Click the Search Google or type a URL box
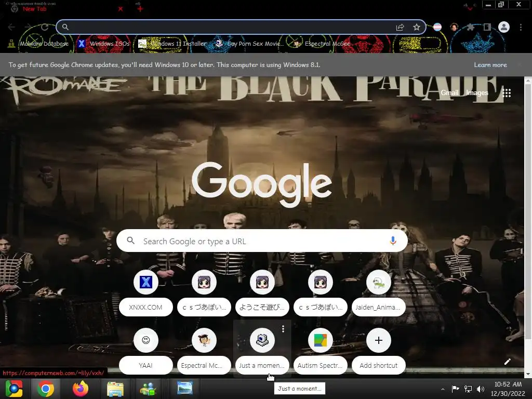 click(x=262, y=241)
